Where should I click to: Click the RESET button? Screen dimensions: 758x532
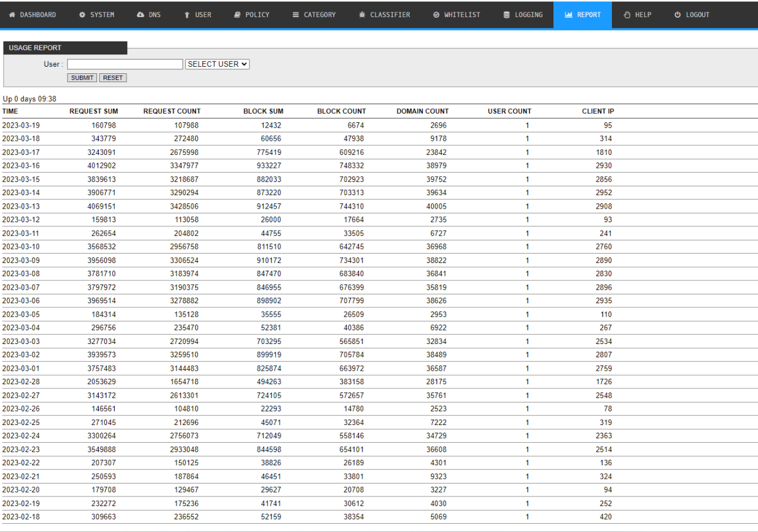[113, 77]
